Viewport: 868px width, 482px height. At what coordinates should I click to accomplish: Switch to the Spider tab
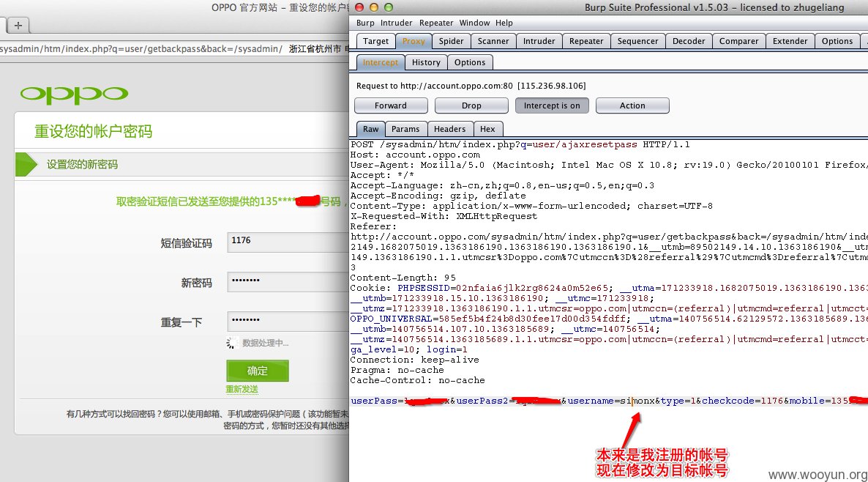(x=451, y=41)
